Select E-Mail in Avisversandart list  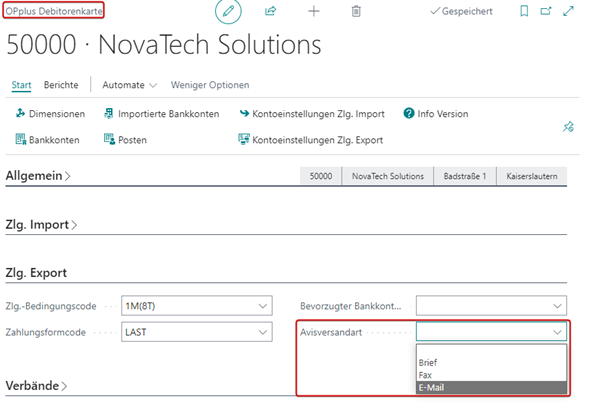(x=491, y=388)
